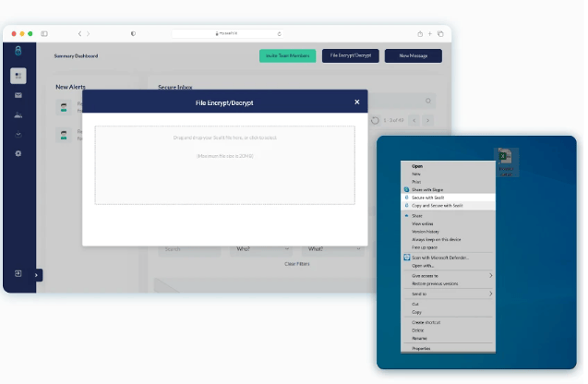The width and height of the screenshot is (588, 384).
Task: Expand the sidebar with arrow toggle
Action: (36, 275)
